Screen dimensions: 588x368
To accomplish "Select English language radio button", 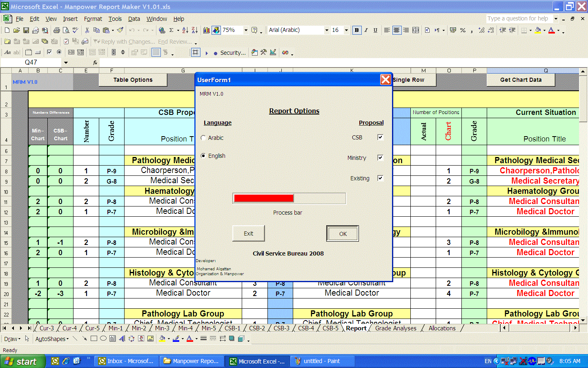I will pyautogui.click(x=203, y=156).
